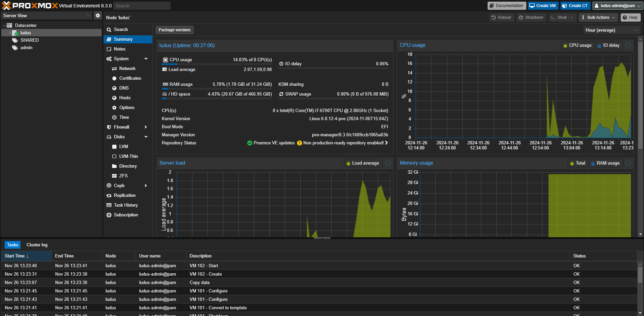Image resolution: width=644 pixels, height=316 pixels.
Task: Open the node Shell
Action: (x=559, y=17)
